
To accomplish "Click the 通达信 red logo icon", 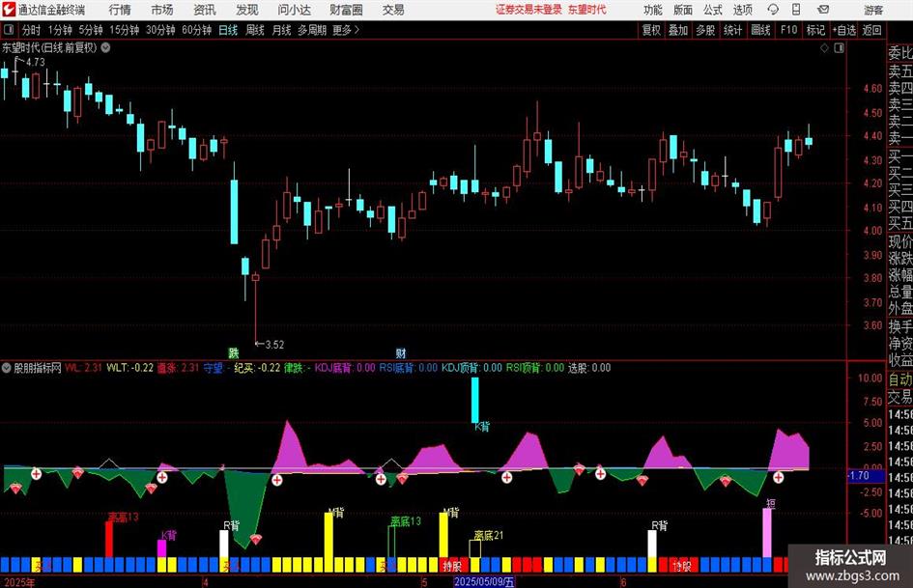I will (8, 10).
